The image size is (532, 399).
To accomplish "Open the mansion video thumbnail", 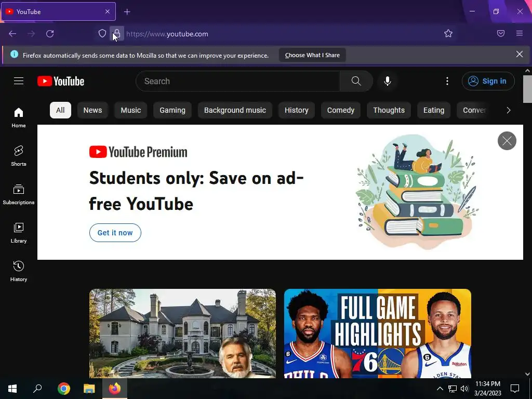I will pos(182,334).
